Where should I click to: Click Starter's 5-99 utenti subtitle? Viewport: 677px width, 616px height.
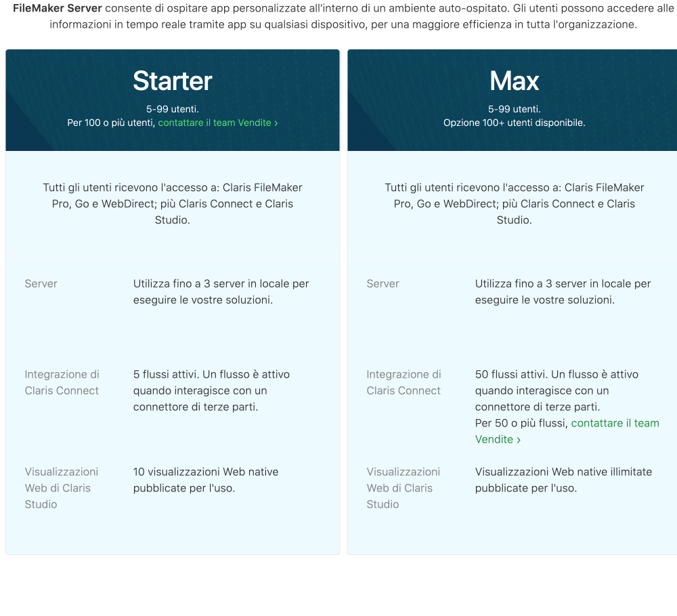pos(172,109)
